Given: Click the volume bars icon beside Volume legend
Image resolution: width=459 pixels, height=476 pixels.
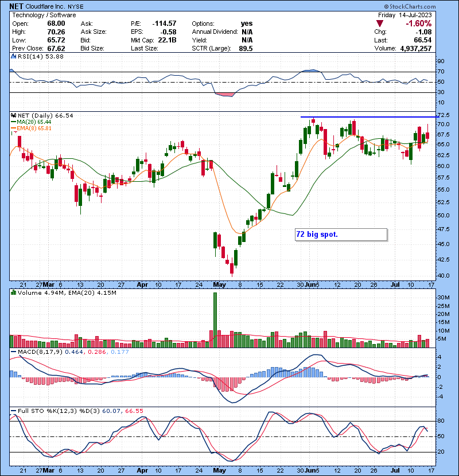Looking at the screenshot, I should pos(13,293).
